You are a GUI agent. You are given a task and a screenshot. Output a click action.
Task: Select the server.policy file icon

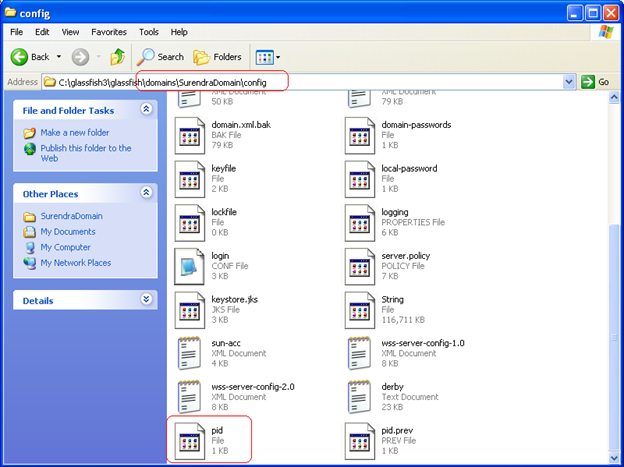(360, 266)
